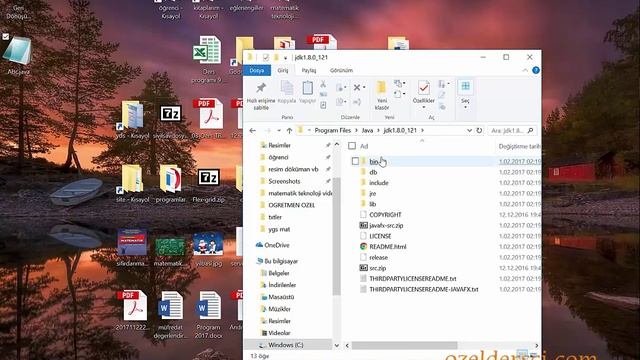Click the Seç selection grid icon
The image size is (640, 360).
465,86
